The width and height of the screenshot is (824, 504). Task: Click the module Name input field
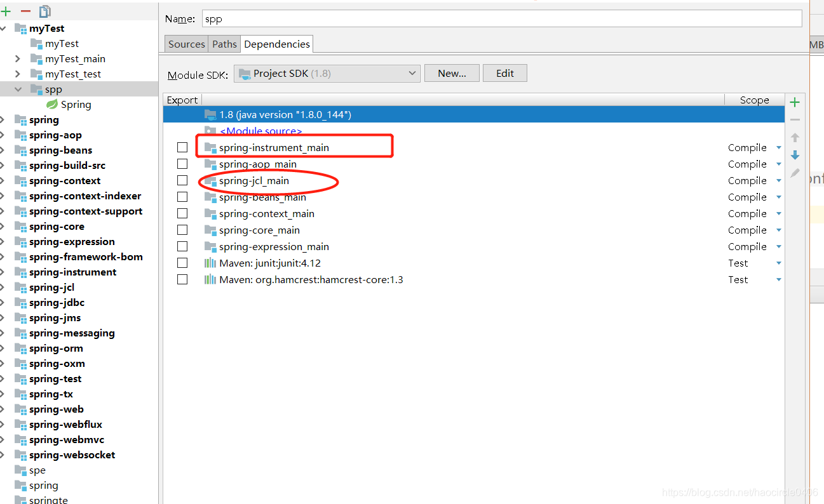pos(502,18)
